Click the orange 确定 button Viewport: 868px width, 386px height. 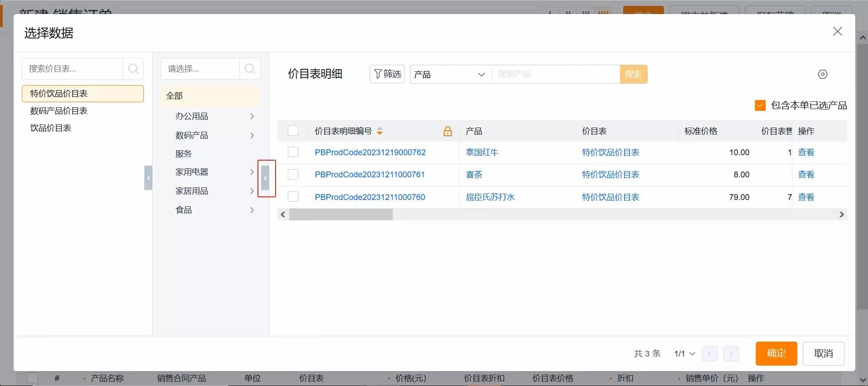coord(776,353)
